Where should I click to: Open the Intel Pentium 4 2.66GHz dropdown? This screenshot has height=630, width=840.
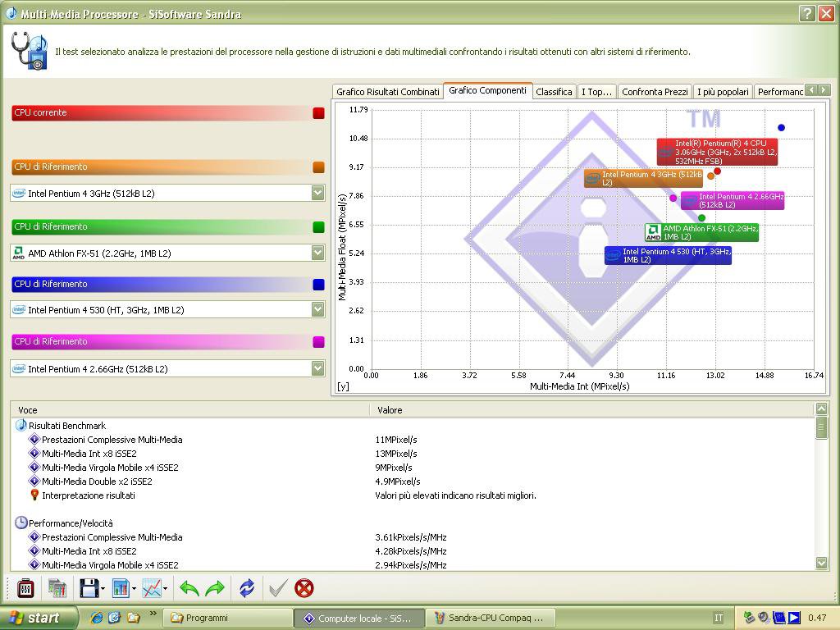click(x=317, y=368)
